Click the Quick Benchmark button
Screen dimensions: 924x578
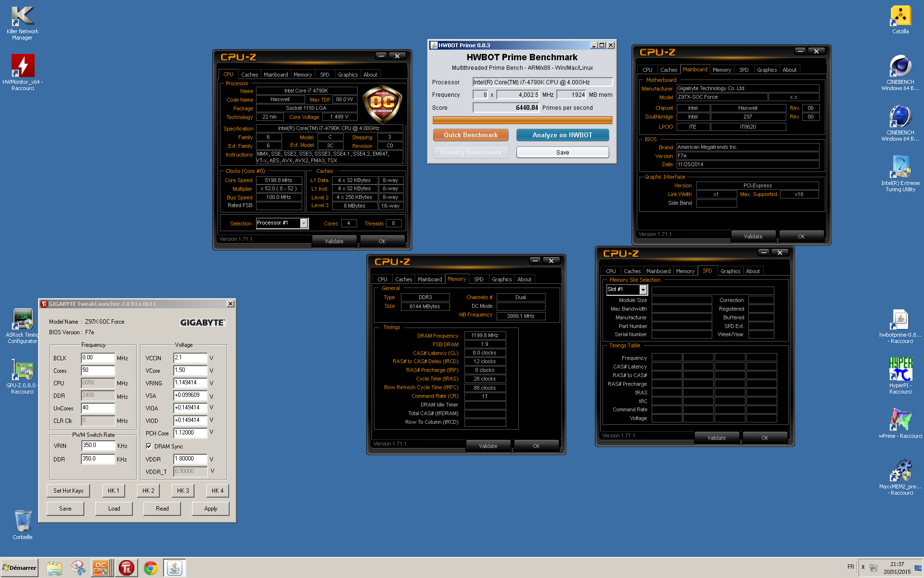471,135
